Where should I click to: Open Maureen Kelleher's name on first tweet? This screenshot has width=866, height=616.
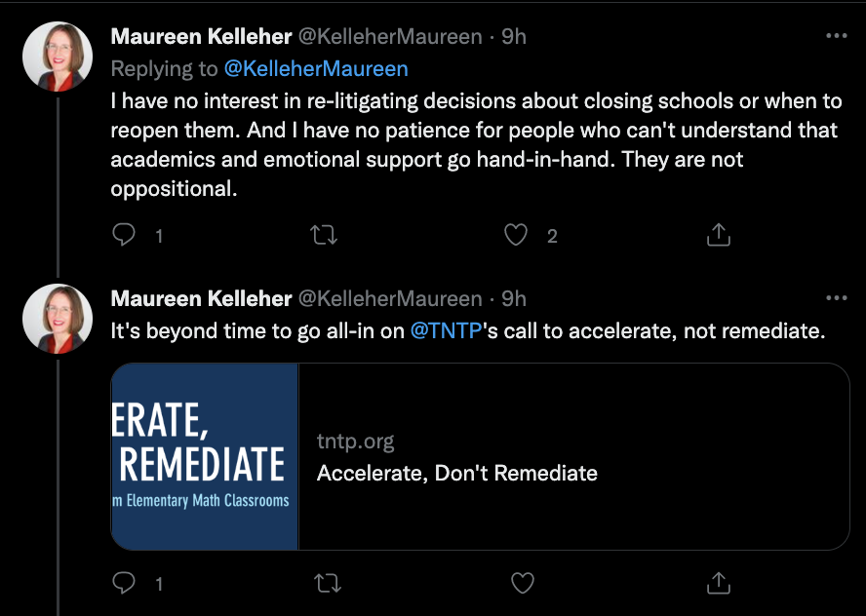(x=201, y=36)
